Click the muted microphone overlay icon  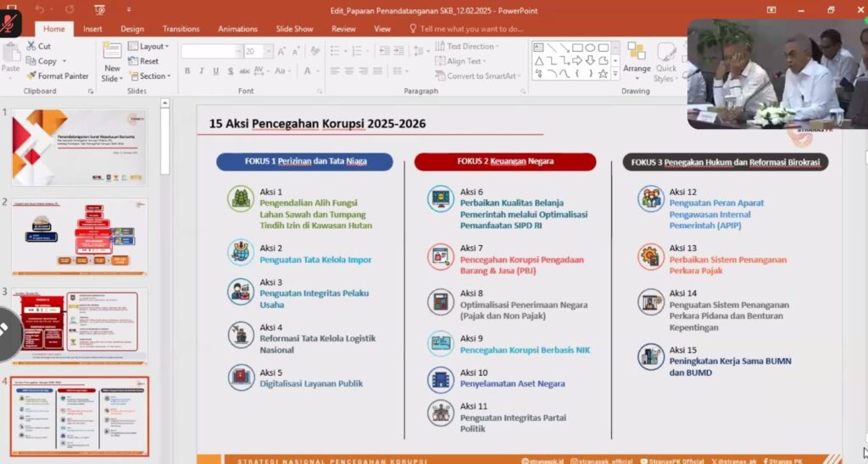point(9,23)
